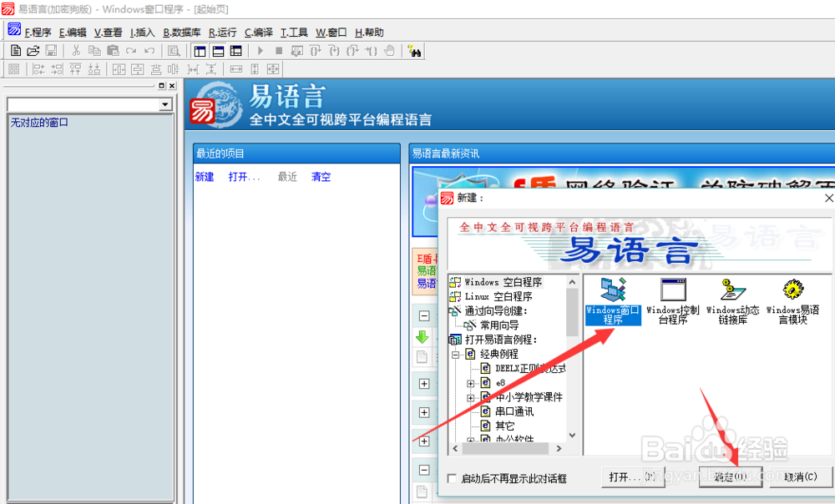Open the T.工具 menu
This screenshot has height=504, width=835.
coord(294,33)
